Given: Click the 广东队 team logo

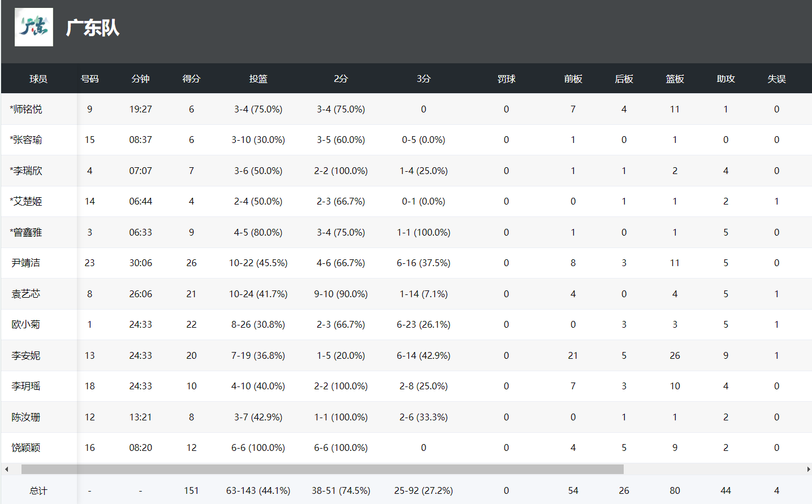Looking at the screenshot, I should pyautogui.click(x=34, y=27).
